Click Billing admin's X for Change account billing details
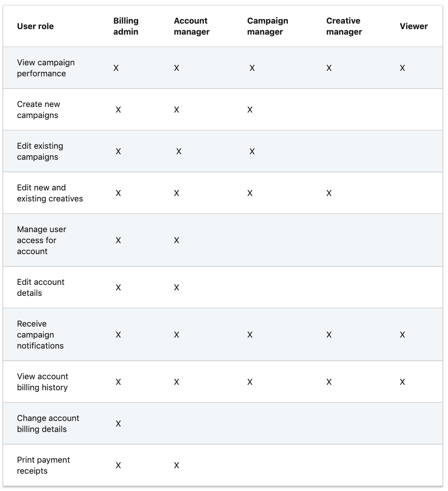This screenshot has width=448, height=491. tap(118, 424)
